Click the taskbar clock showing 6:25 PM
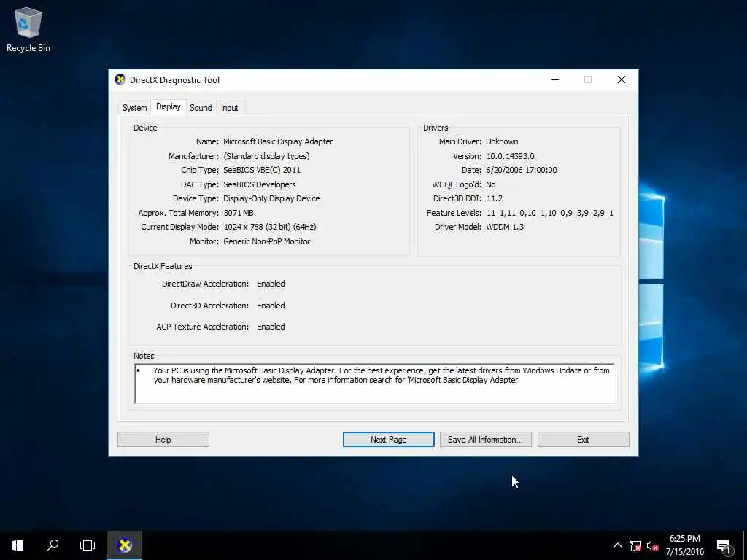This screenshot has width=747, height=560. [x=684, y=539]
